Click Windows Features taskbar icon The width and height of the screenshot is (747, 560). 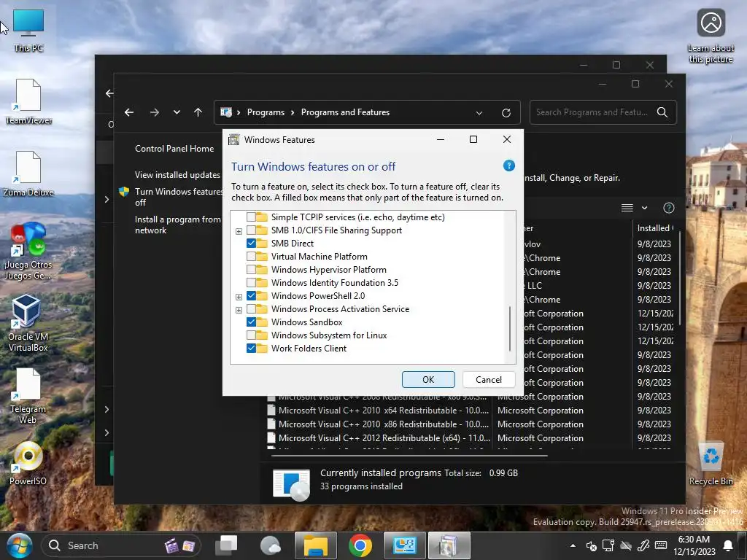click(x=449, y=545)
